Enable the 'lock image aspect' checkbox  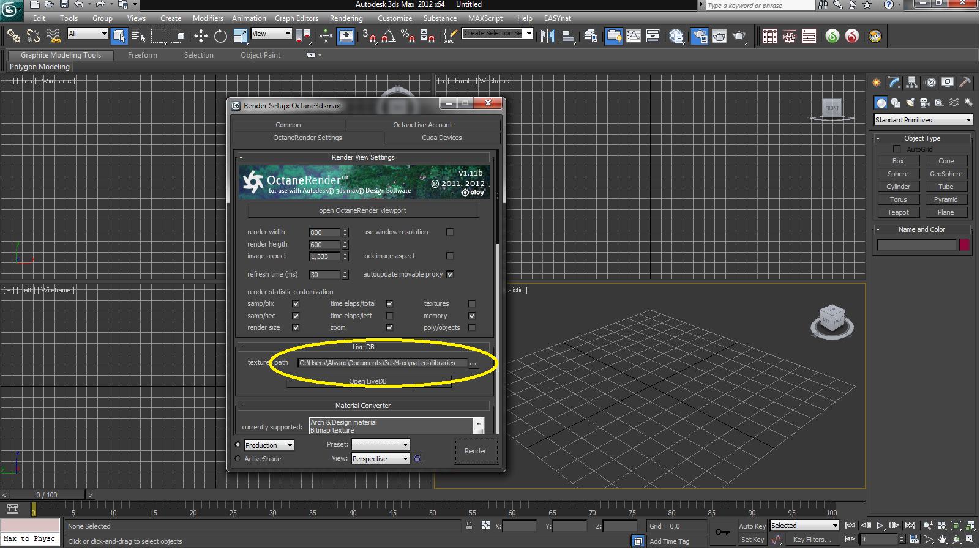coord(450,256)
